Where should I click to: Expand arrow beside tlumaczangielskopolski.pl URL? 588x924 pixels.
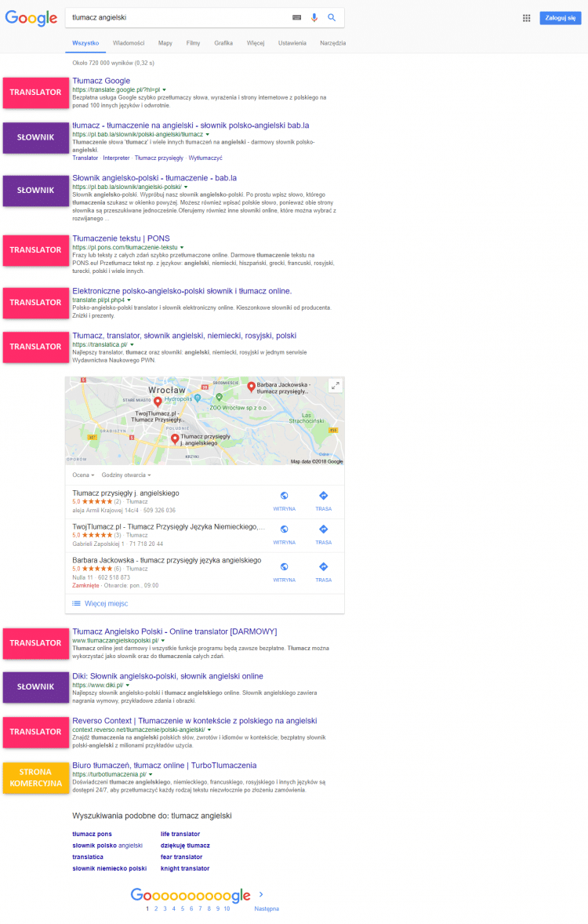(163, 641)
